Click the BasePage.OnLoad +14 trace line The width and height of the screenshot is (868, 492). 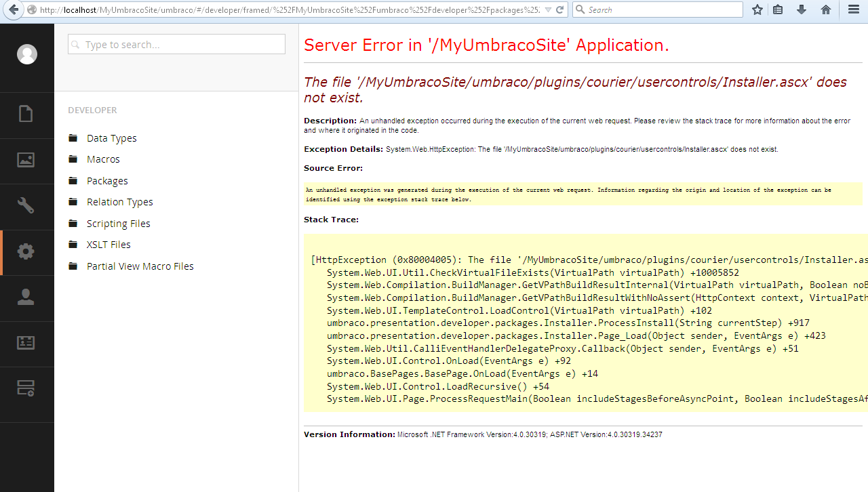[x=462, y=373]
